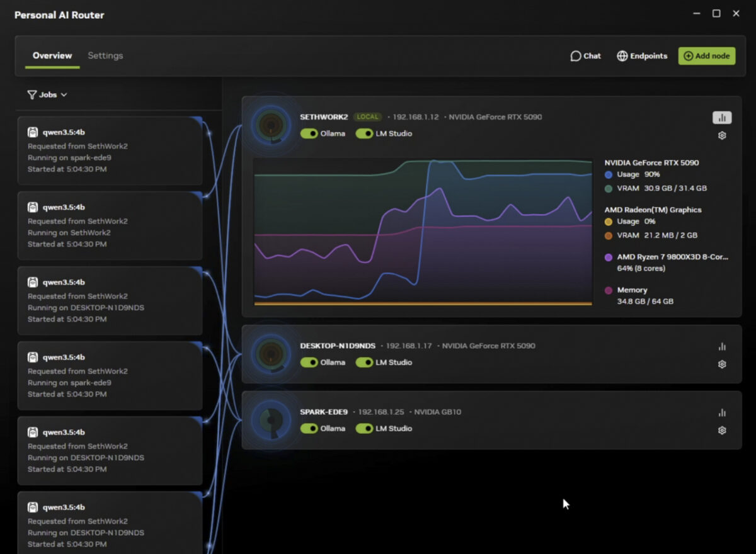Toggle Ollama on DESKTOP-N1D9NDS node
This screenshot has width=756, height=554.
[309, 362]
